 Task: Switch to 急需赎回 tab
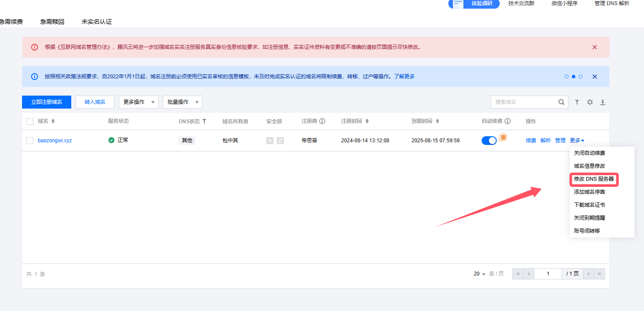tap(52, 22)
